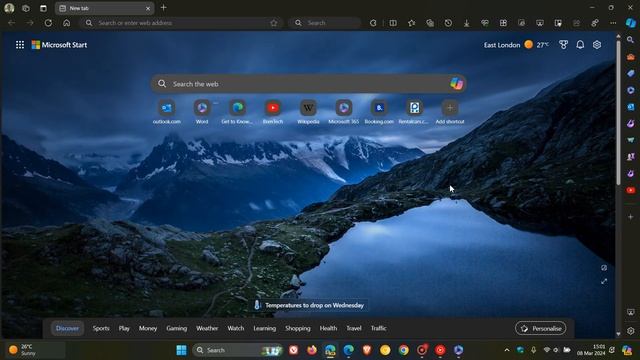Select the Learning feed tab
640x360 pixels.
(264, 328)
